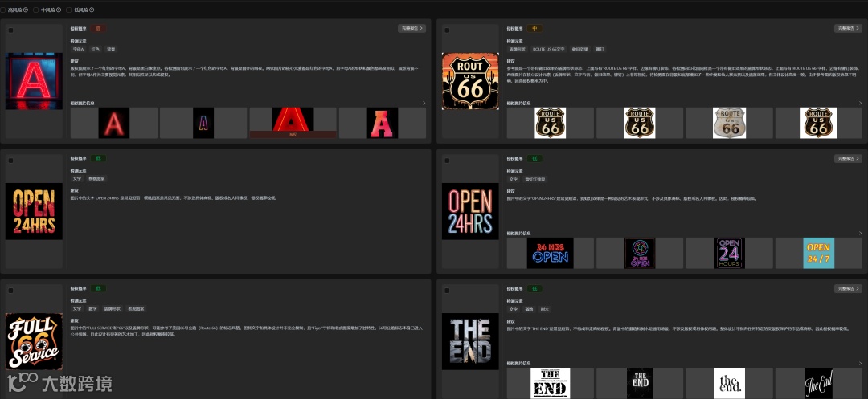Click the 红色 tag on the neon A card
The image size is (868, 399).
95,49
